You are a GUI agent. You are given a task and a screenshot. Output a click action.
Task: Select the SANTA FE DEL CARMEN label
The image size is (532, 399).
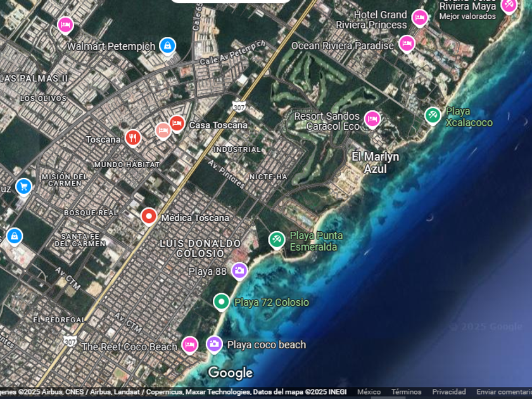[x=80, y=240]
